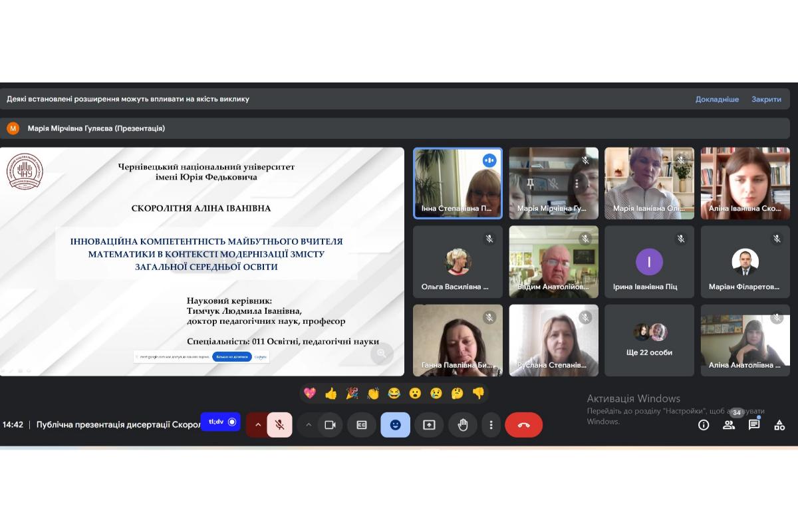
Task: Click muted mic icon on Аліна Анатоліївна tile
Action: [777, 318]
